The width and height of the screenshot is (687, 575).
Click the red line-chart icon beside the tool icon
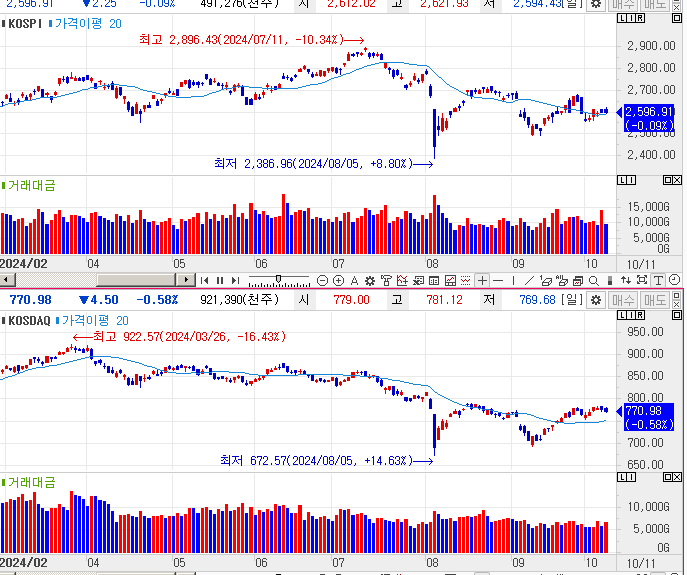(x=402, y=280)
